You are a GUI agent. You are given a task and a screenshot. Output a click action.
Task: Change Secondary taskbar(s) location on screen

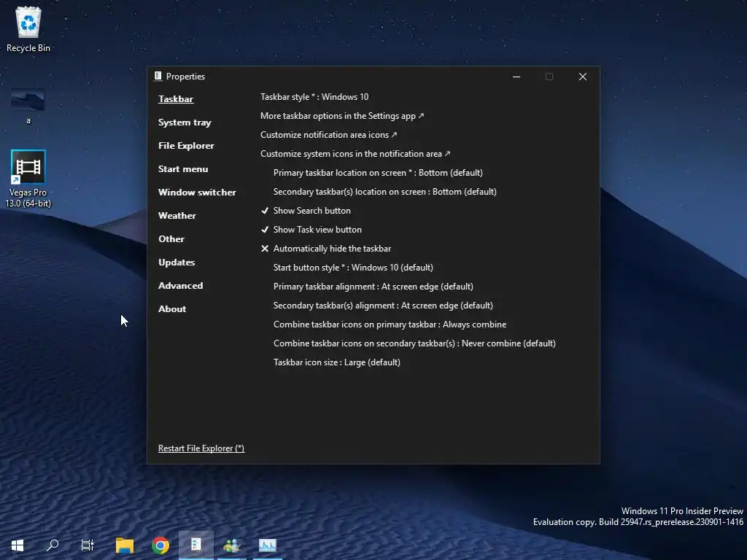click(385, 192)
